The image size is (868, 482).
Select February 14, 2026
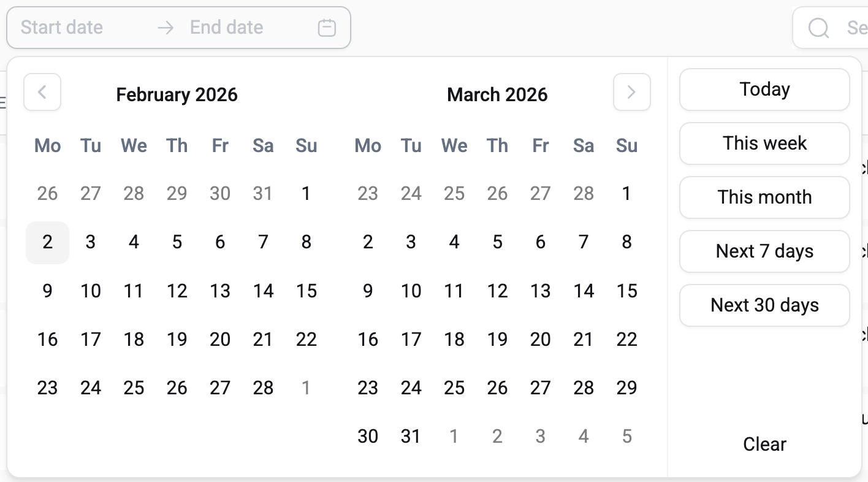263,291
